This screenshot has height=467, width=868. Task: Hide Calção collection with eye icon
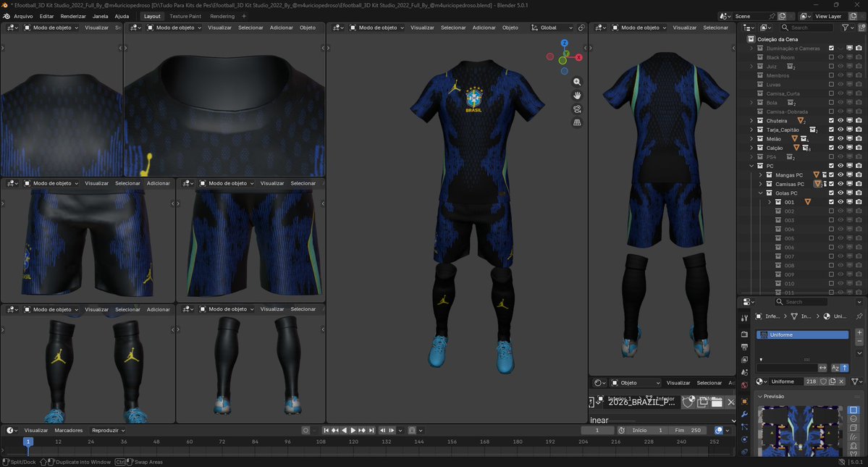[x=840, y=147]
